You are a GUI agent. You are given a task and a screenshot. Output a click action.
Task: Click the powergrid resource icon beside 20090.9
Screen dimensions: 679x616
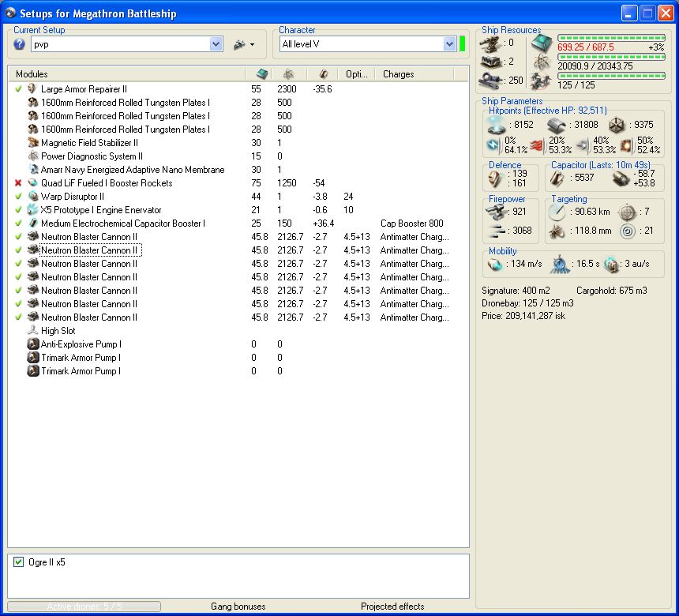[x=542, y=62]
